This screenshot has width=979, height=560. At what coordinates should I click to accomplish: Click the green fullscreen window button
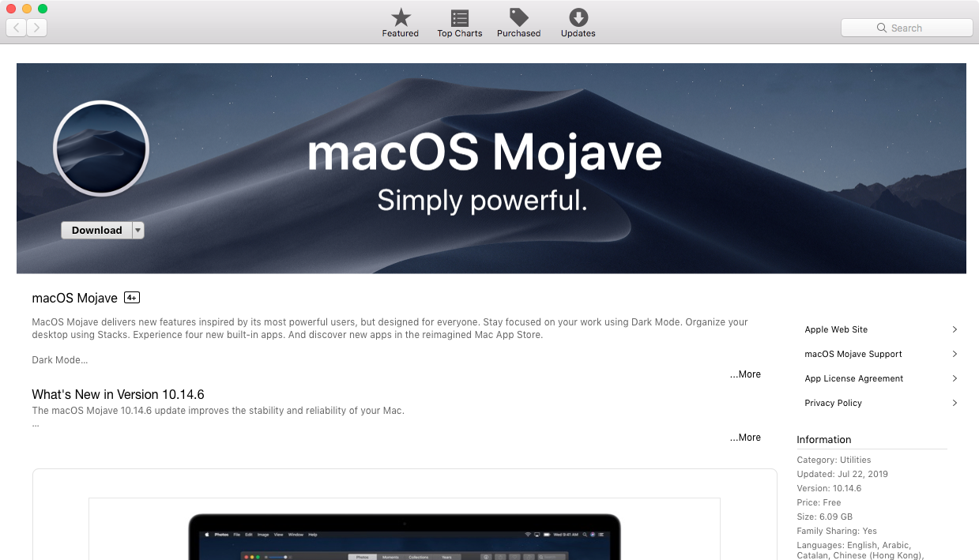click(43, 9)
